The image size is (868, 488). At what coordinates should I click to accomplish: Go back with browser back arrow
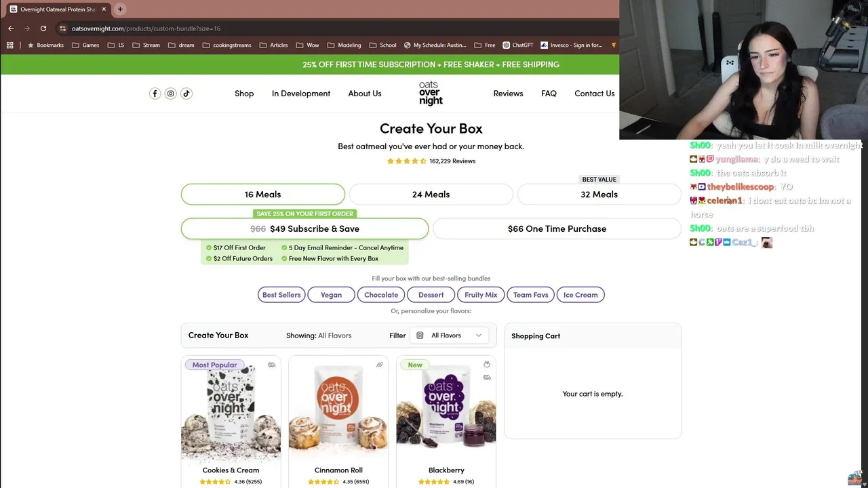pos(11,28)
